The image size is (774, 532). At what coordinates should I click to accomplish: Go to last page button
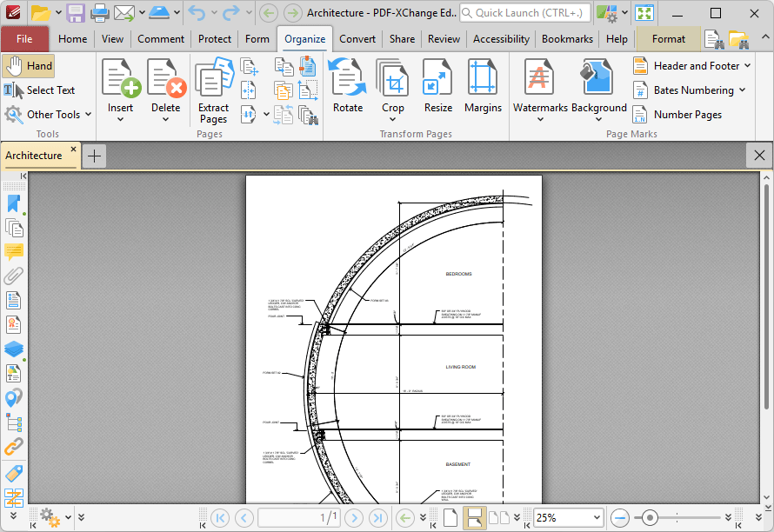[x=378, y=518]
